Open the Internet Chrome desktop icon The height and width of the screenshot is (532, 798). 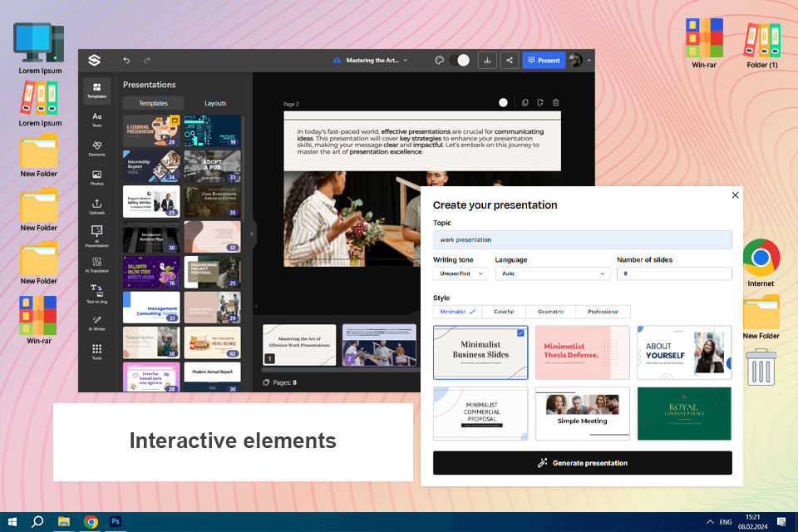pos(761,263)
